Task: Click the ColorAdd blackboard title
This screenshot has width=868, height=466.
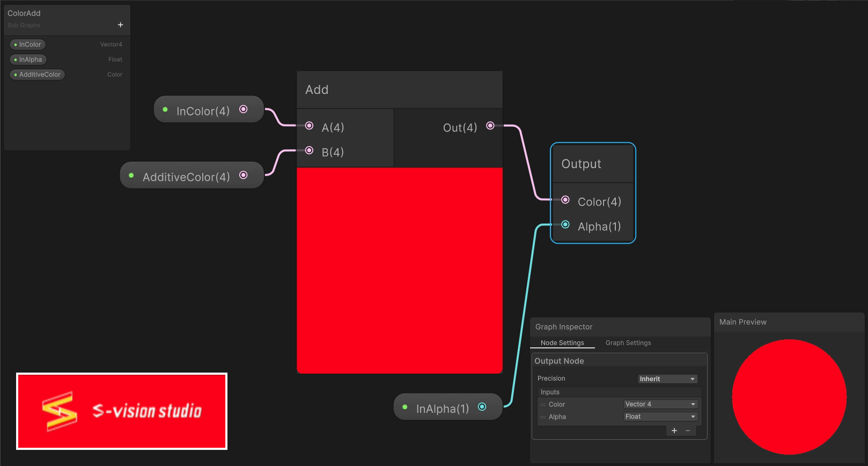Action: point(24,13)
